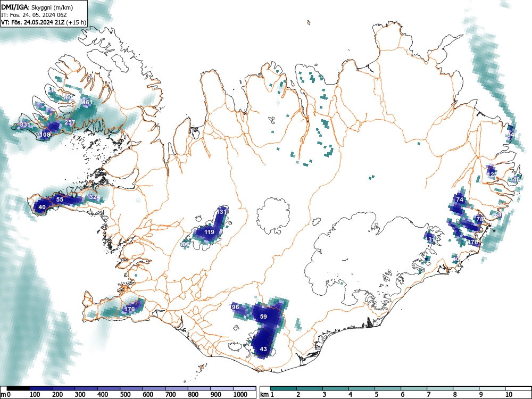Click the visibility value 606 on the map
Image resolution: width=532 pixels, height=399 pixels.
[x=185, y=244]
